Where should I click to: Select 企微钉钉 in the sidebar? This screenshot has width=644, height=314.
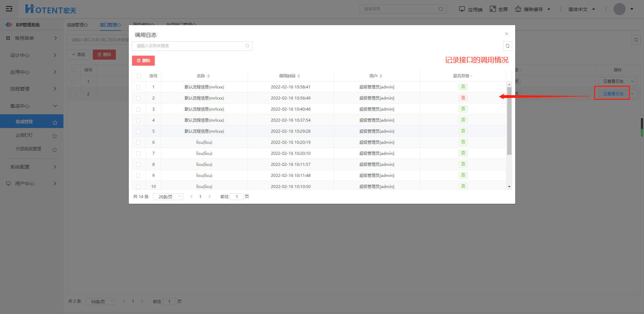click(24, 135)
